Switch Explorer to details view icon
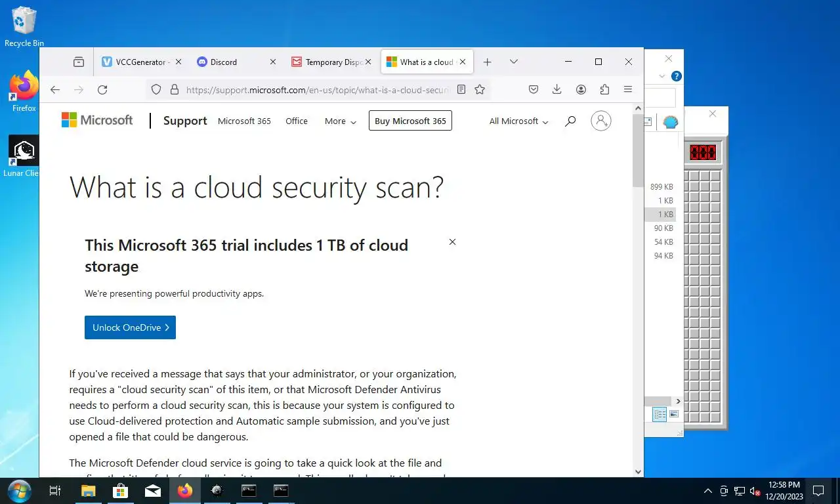This screenshot has width=840, height=504. pyautogui.click(x=660, y=414)
